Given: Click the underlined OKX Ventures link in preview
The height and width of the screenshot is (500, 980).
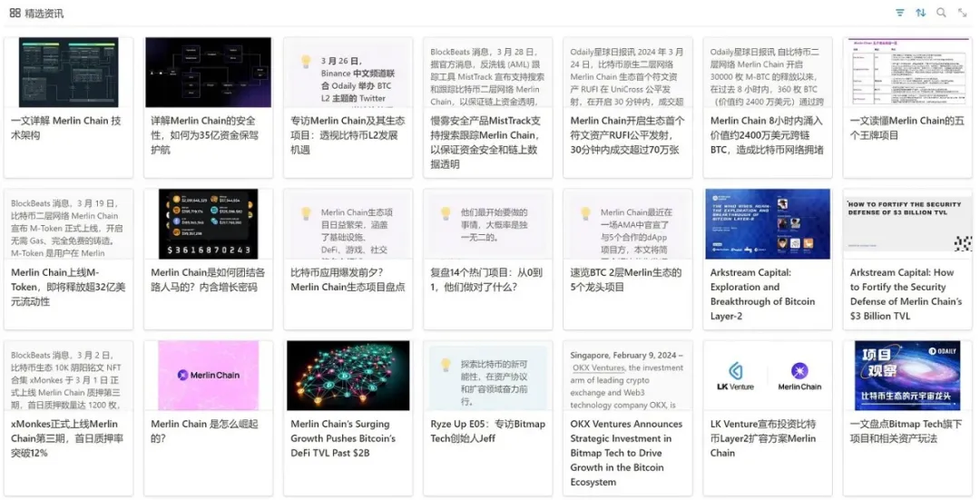Looking at the screenshot, I should click(599, 368).
